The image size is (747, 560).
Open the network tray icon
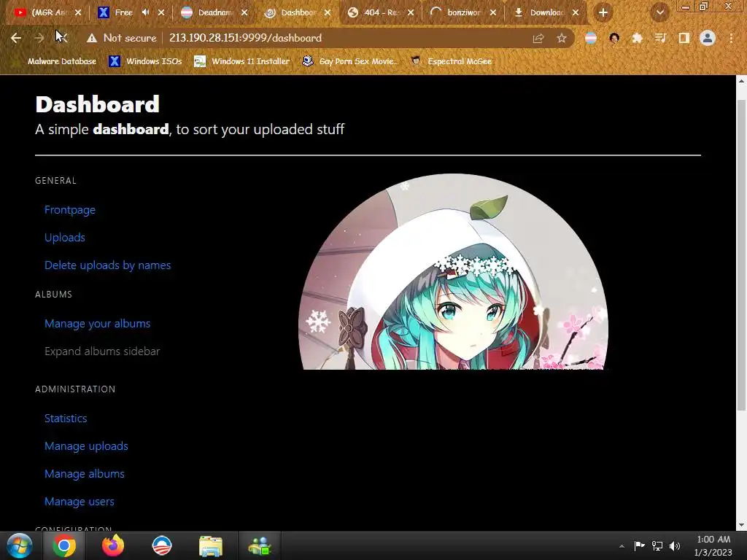pyautogui.click(x=657, y=545)
